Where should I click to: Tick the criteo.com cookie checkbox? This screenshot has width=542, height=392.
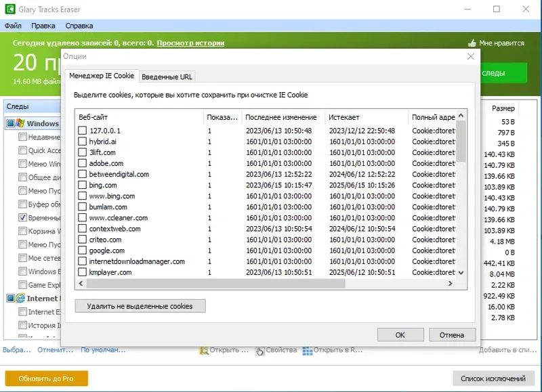[x=82, y=240]
